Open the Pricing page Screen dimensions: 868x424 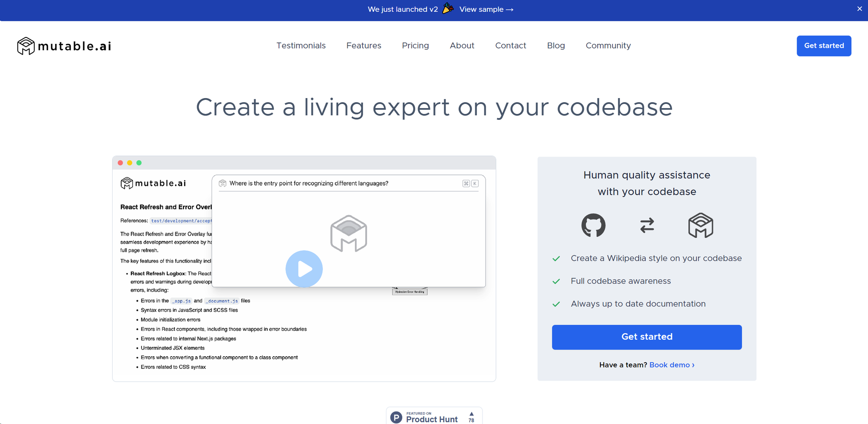pyautogui.click(x=415, y=46)
